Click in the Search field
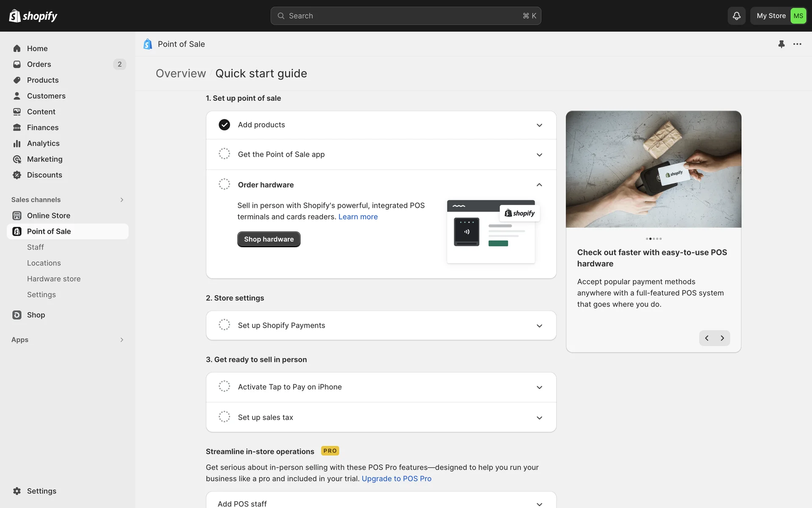Screen dimensions: 812x508 click(405, 16)
